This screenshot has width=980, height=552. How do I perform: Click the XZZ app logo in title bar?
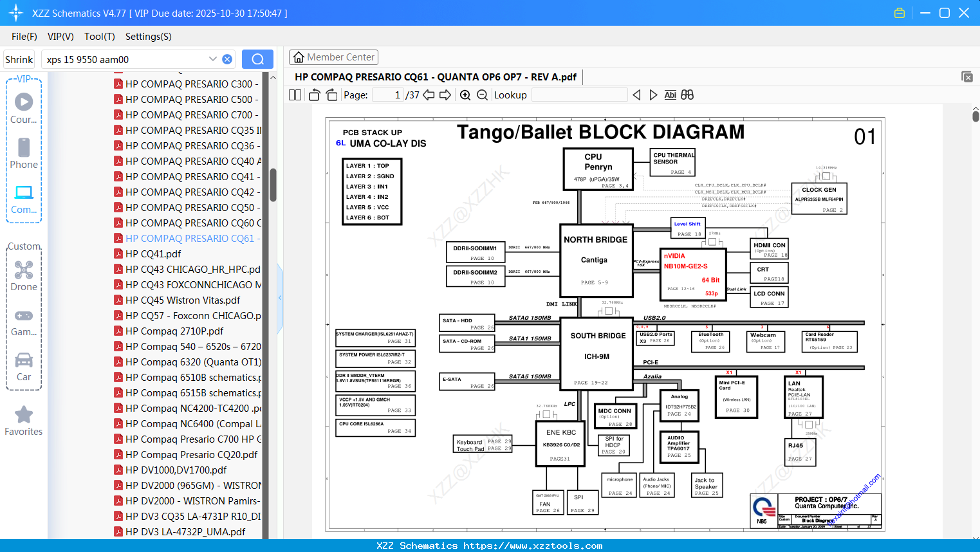[16, 13]
